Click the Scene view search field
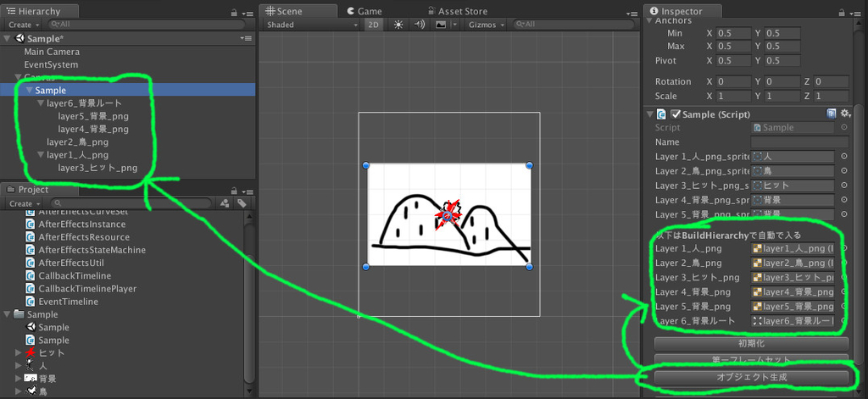Image resolution: width=868 pixels, height=399 pixels. click(x=573, y=25)
